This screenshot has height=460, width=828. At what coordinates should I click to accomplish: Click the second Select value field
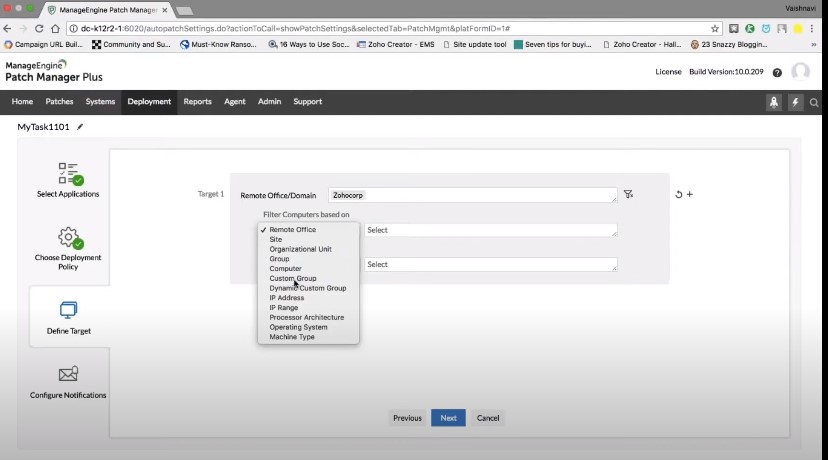coord(491,264)
